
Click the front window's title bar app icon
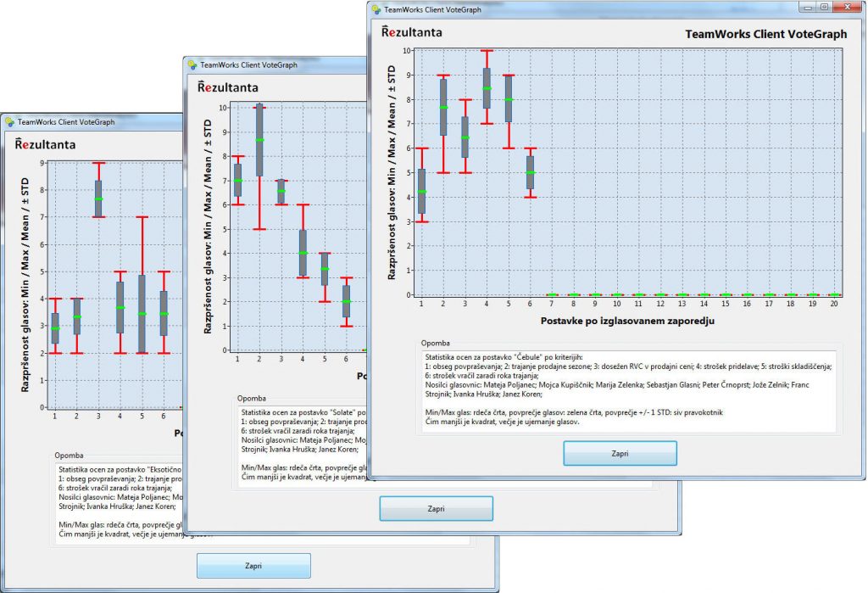376,9
